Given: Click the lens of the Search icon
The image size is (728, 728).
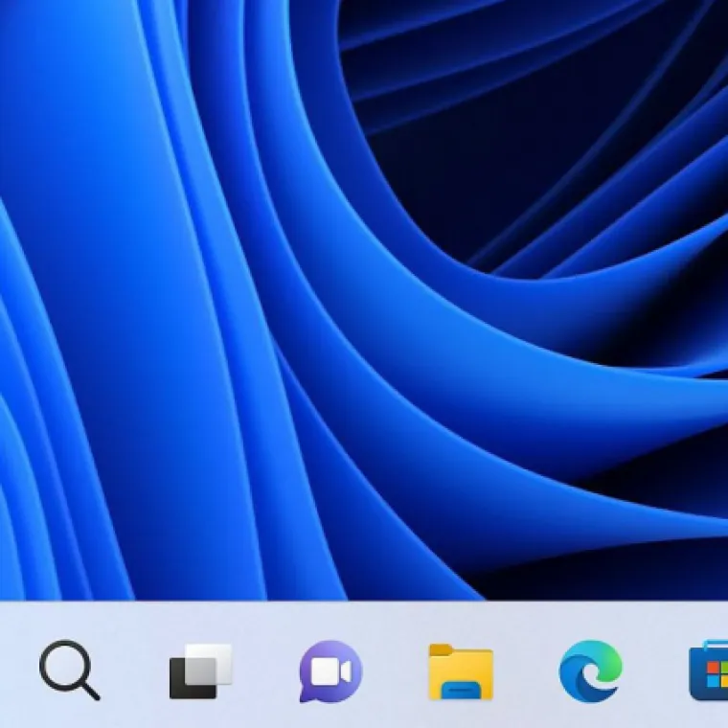Looking at the screenshot, I should pyautogui.click(x=63, y=663).
